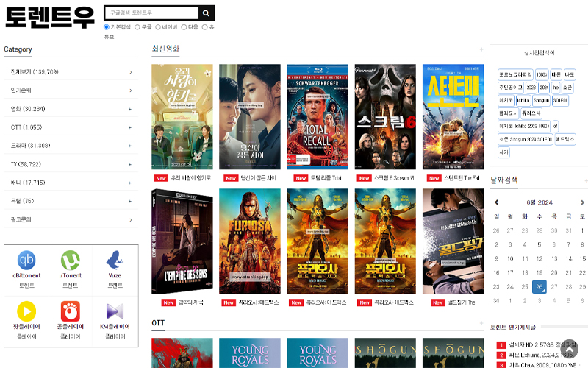Image resolution: width=588 pixels, height=368 pixels.
Task: Select the 네이버 search radio option
Action: (158, 27)
